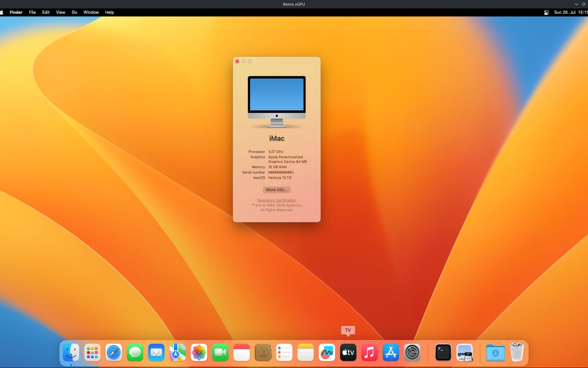Image resolution: width=588 pixels, height=368 pixels.
Task: Open the File menu
Action: [32, 12]
